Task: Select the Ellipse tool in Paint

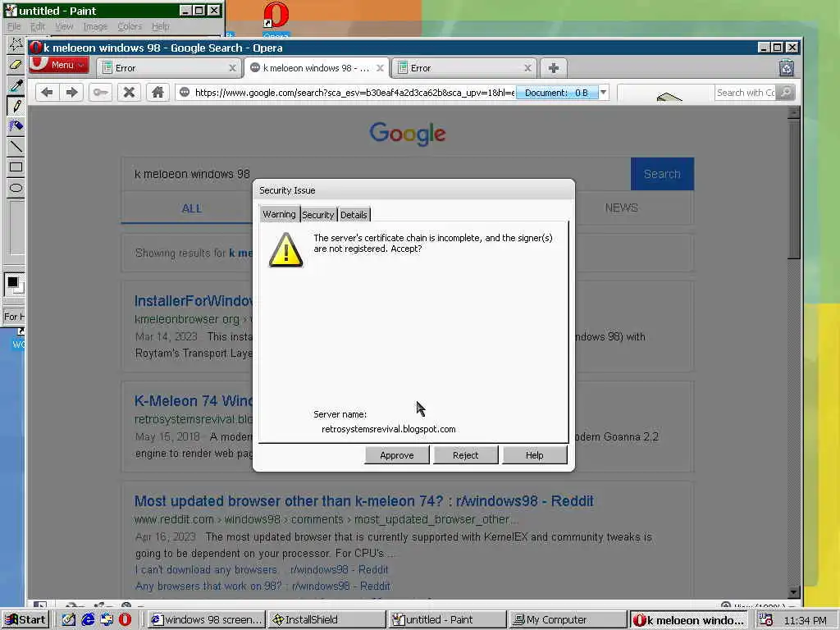Action: click(x=16, y=188)
